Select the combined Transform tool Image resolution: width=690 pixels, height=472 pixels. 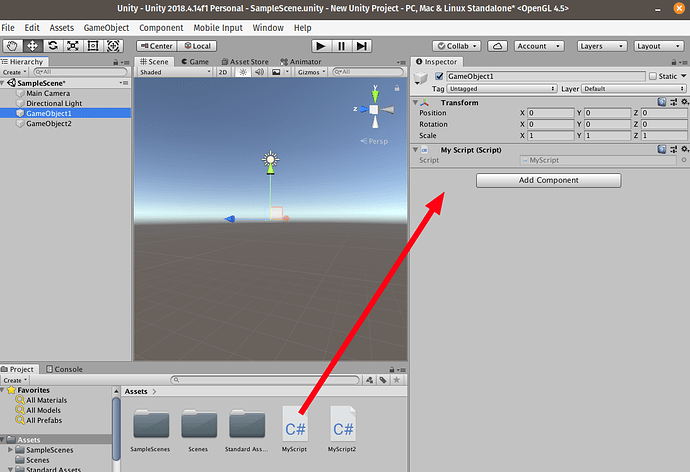click(x=113, y=46)
